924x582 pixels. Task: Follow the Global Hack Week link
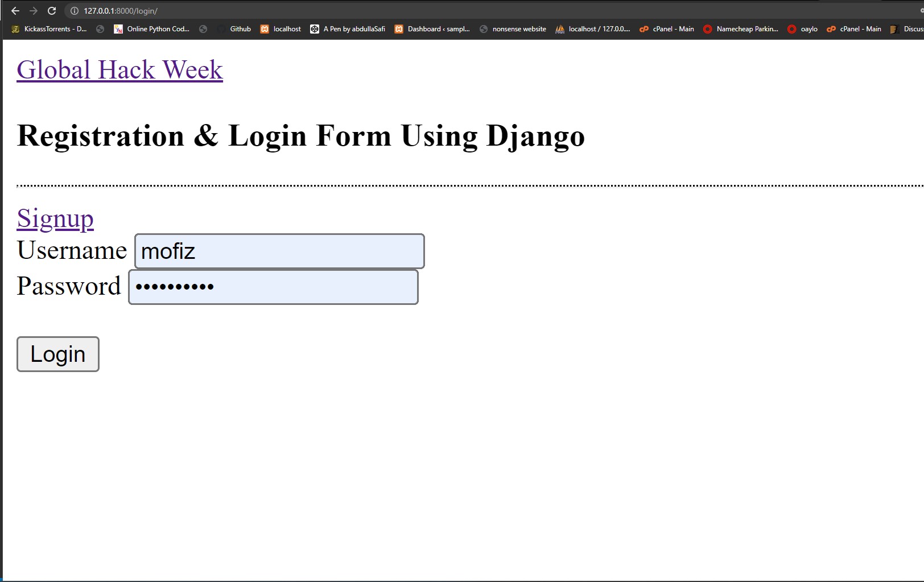pos(120,70)
